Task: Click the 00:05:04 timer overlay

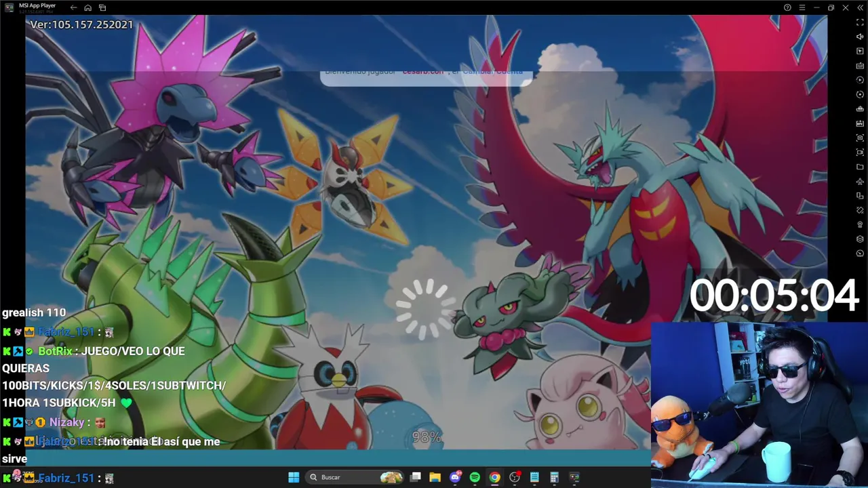Action: point(774,296)
